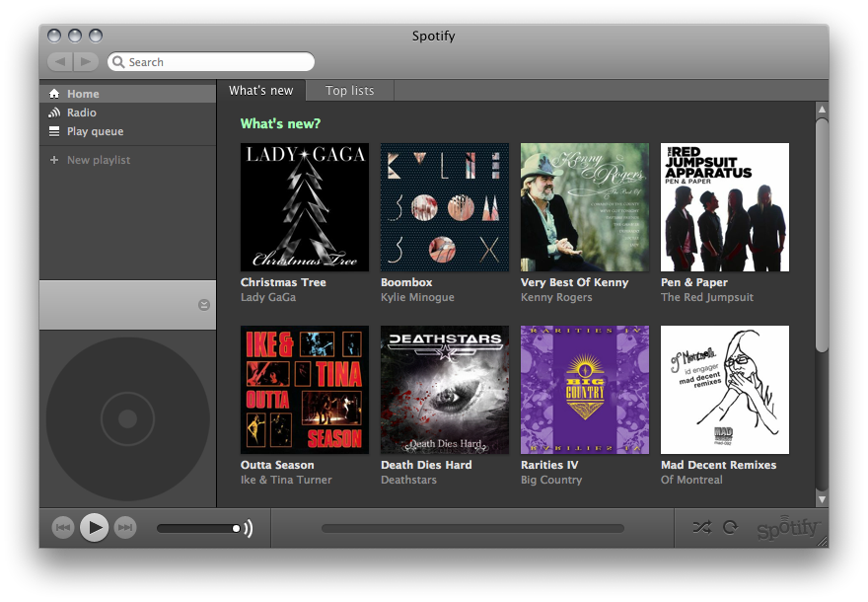Click the Very Best Of Kenny title

coord(575,282)
